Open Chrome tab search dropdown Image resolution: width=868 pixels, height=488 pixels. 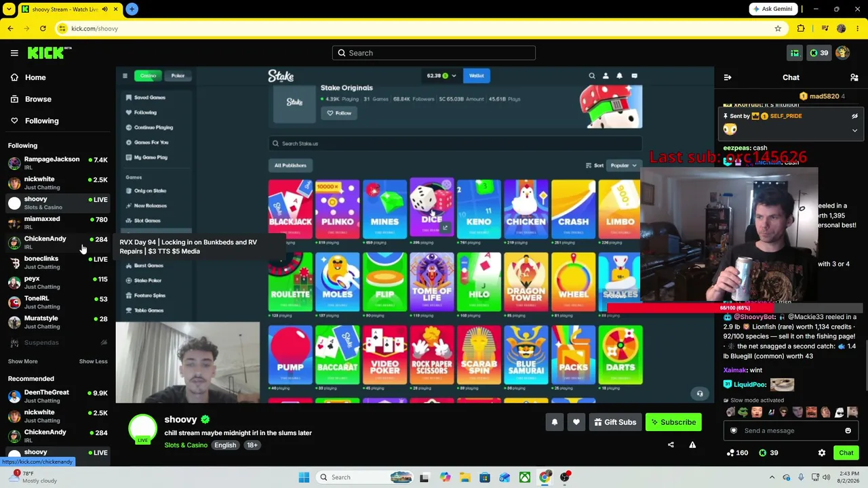click(9, 9)
